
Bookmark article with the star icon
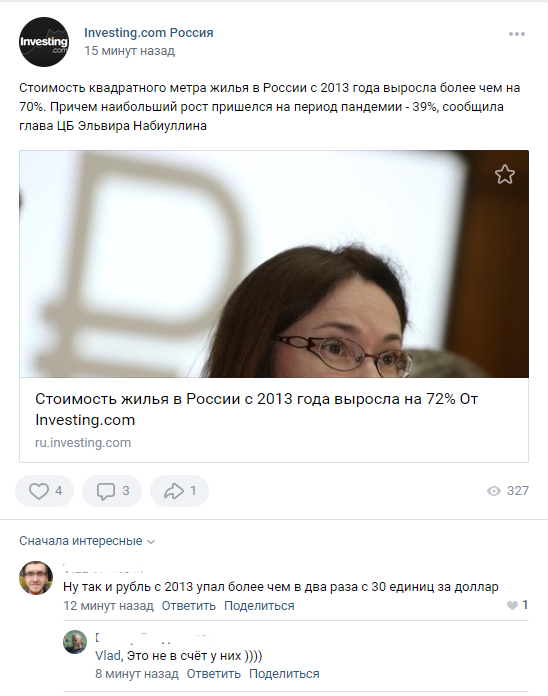pyautogui.click(x=505, y=174)
